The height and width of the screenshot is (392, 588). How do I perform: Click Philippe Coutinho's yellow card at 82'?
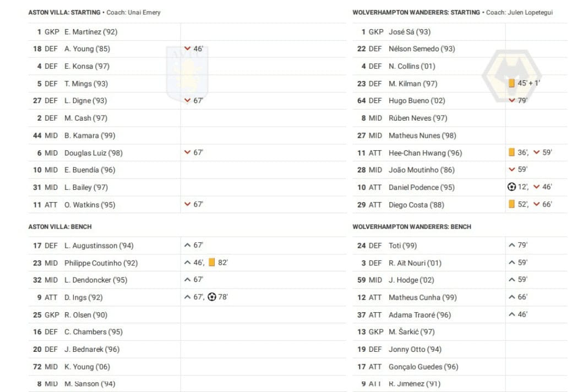pyautogui.click(x=212, y=262)
